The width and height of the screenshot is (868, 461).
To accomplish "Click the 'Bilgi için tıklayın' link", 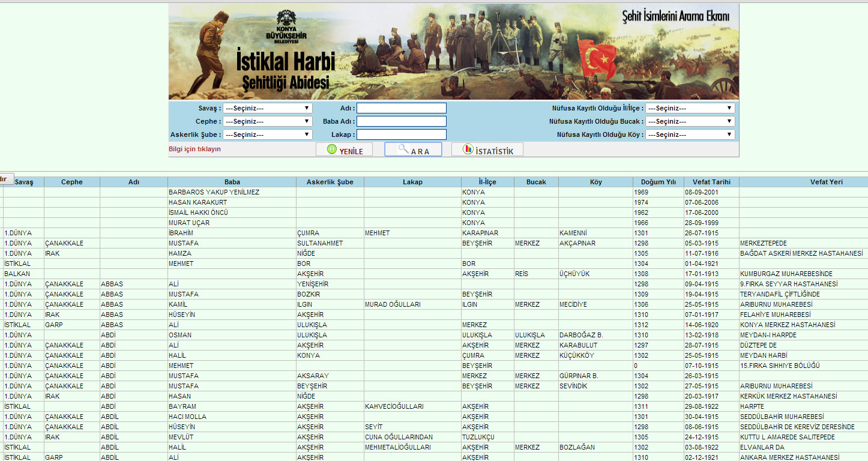I will (x=194, y=149).
